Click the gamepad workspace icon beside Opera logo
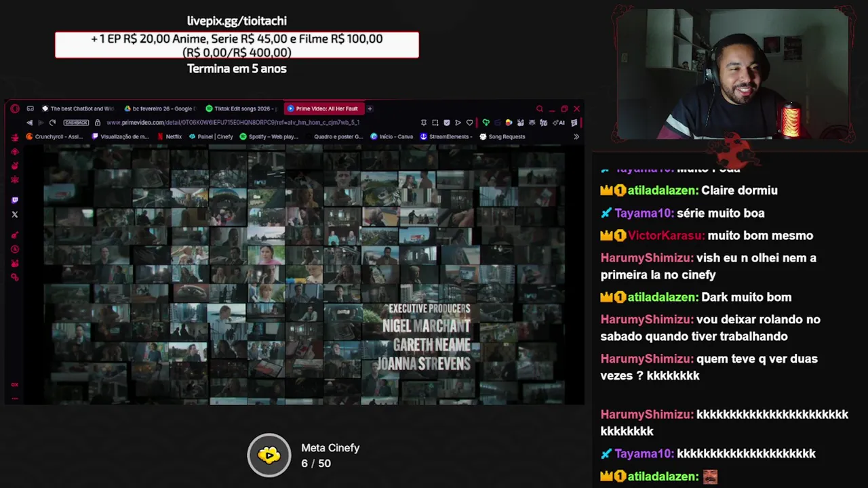Viewport: 868px width, 488px height. pyautogui.click(x=30, y=108)
